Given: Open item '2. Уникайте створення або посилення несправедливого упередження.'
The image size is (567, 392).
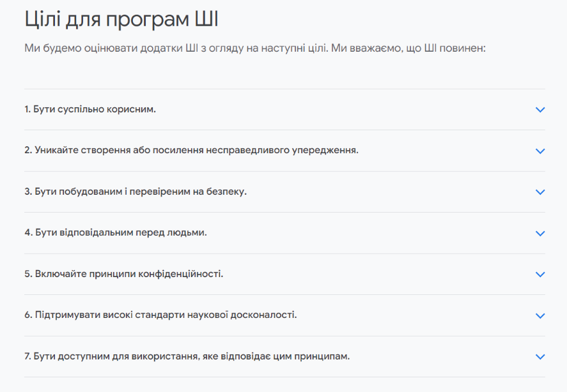Looking at the screenshot, I should [191, 150].
